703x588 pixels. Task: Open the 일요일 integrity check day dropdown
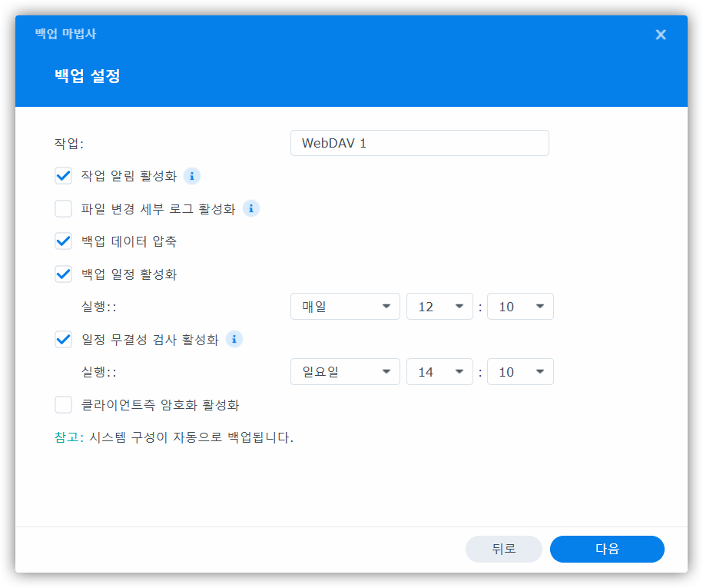tap(345, 372)
